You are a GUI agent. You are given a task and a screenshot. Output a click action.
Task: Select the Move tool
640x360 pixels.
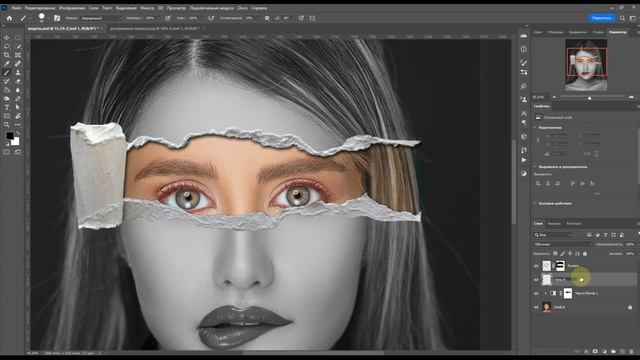click(7, 38)
